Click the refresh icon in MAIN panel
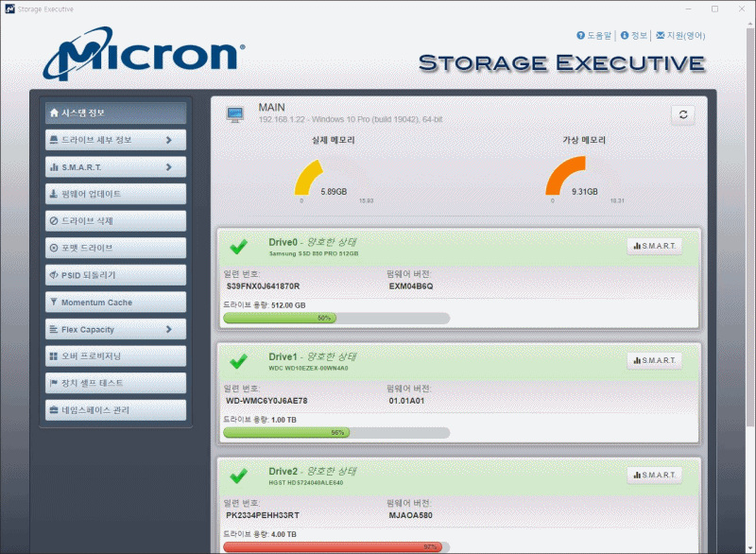756x554 pixels. coord(682,114)
